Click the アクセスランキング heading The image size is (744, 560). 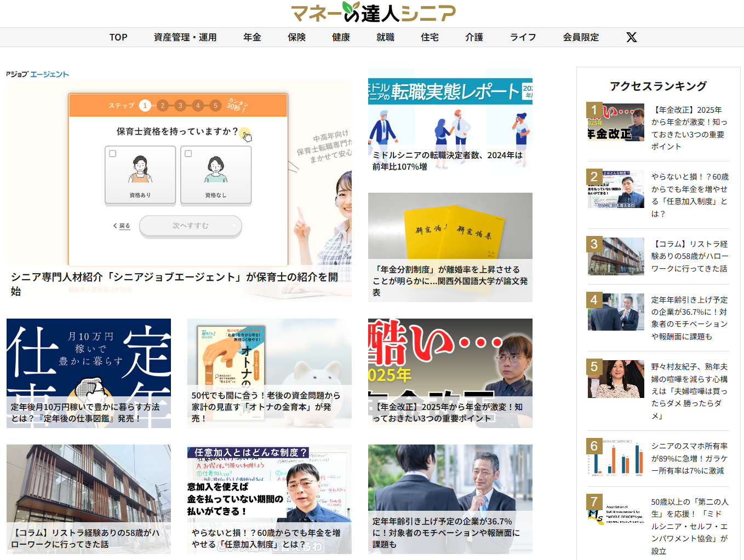[x=658, y=86]
